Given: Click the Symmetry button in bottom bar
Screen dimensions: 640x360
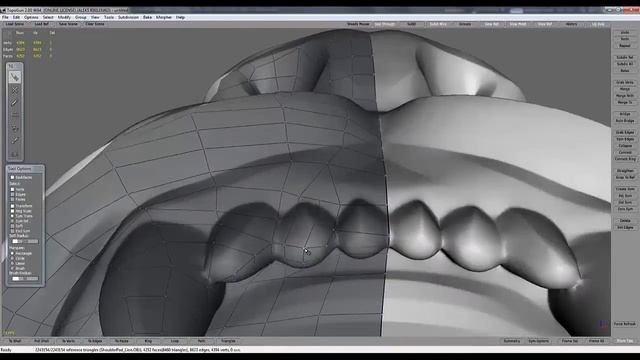Looking at the screenshot, I should tap(511, 341).
